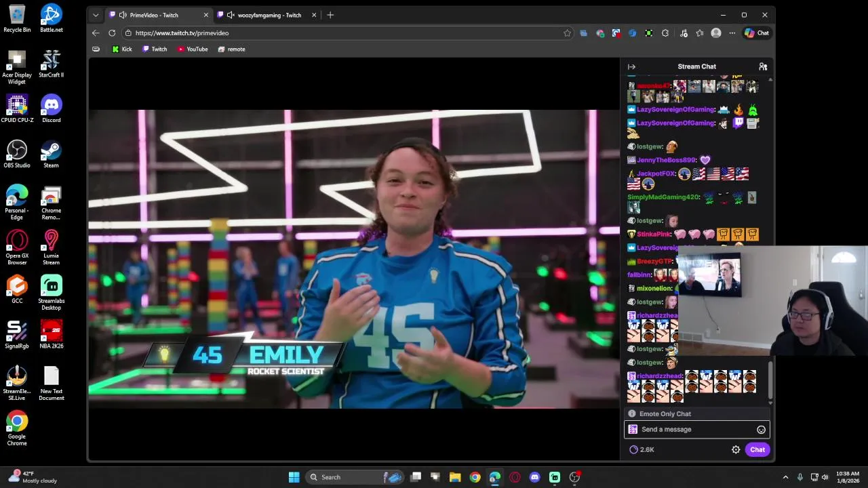This screenshot has height=488, width=868.
Task: Open the volume tray icon
Action: click(827, 477)
